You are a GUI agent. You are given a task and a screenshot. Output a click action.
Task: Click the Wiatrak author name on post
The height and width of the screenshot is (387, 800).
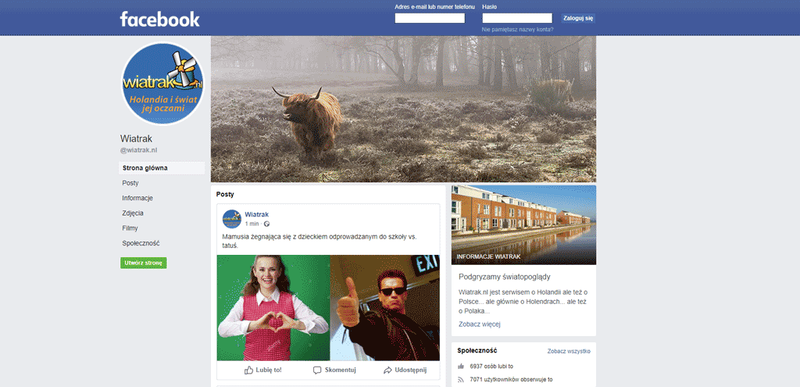coord(257,215)
